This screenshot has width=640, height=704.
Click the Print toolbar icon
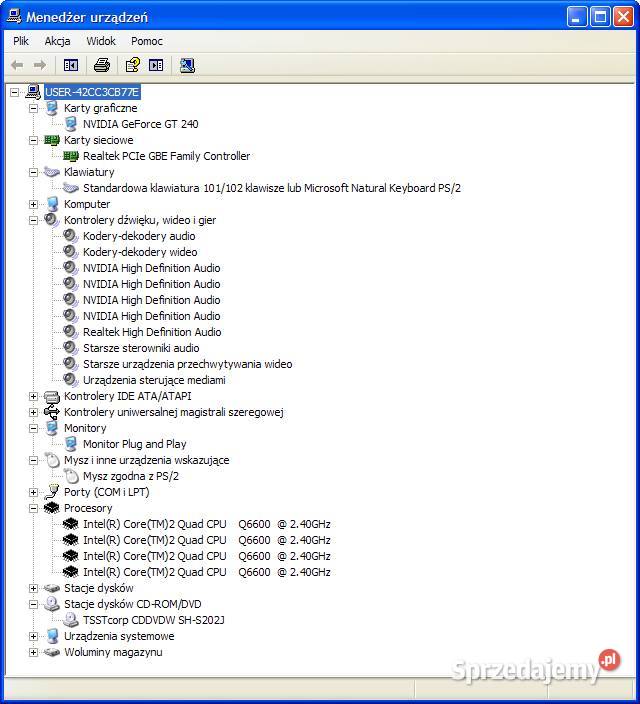coord(102,66)
